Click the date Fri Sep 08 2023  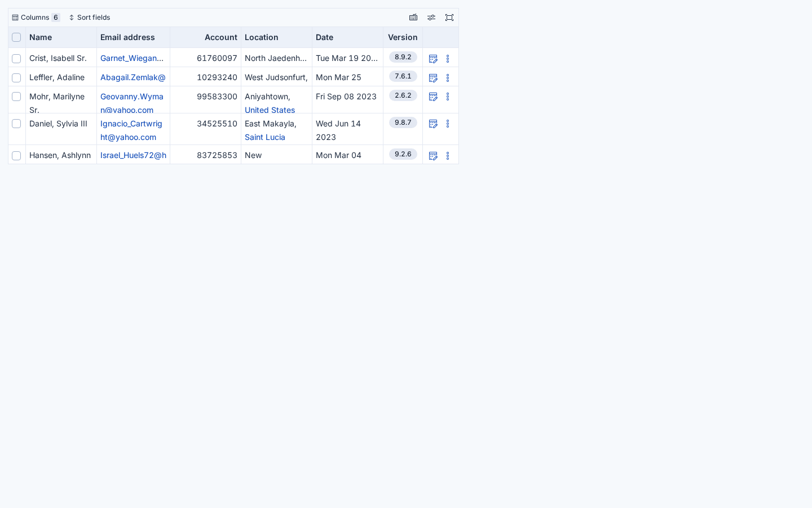346,97
